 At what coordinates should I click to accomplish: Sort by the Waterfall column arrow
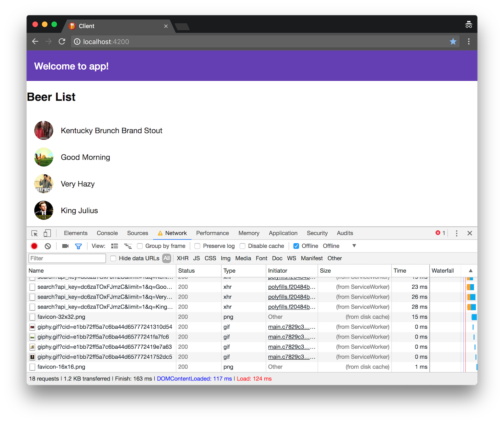471,271
